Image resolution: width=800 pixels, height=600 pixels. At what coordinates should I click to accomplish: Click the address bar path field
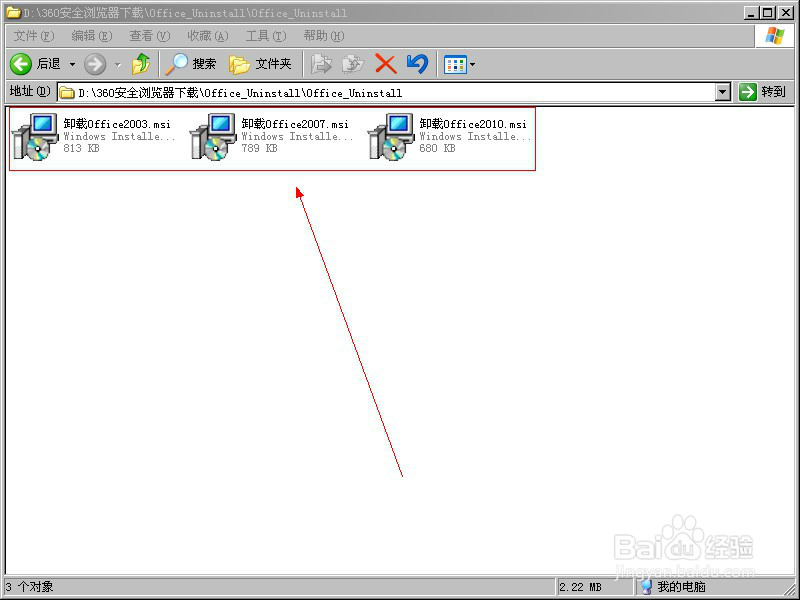point(387,92)
